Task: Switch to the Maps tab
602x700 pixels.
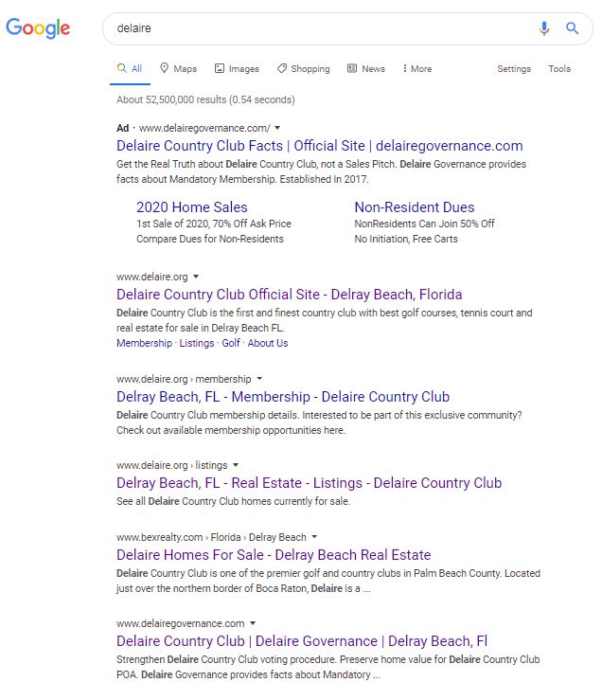Action: (179, 69)
